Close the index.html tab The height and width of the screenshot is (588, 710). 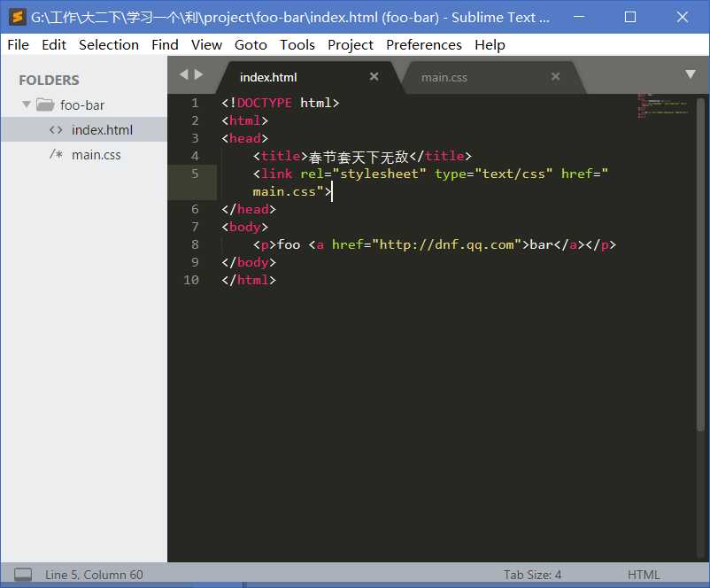374,76
